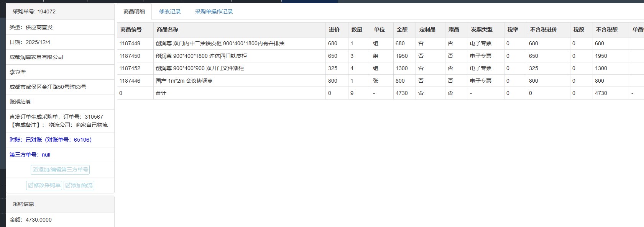Select product number 1187449 cell
Viewport: 644px width, 227px height.
pyautogui.click(x=130, y=43)
